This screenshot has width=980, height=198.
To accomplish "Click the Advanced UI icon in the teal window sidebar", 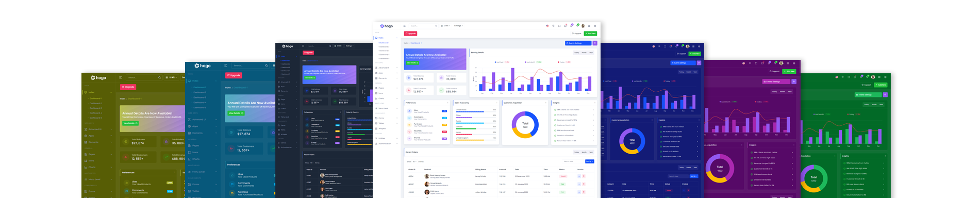I will [x=189, y=120].
